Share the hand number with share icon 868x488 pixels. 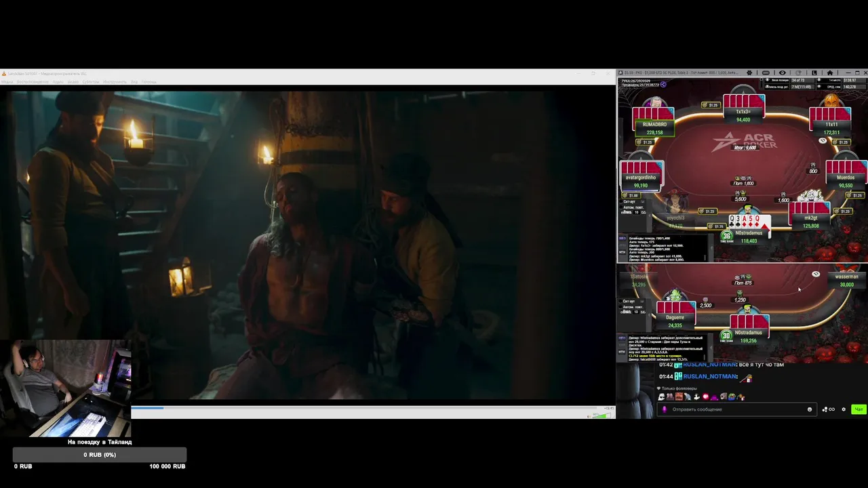(663, 84)
